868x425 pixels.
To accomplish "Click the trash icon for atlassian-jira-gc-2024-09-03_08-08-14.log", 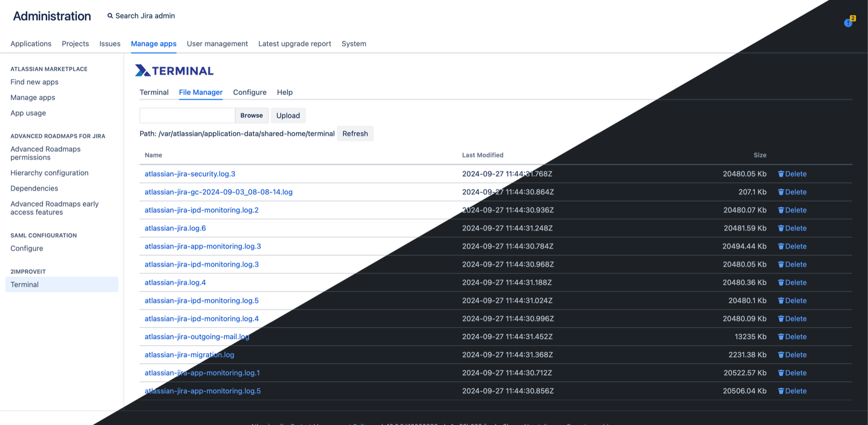I will (x=781, y=192).
